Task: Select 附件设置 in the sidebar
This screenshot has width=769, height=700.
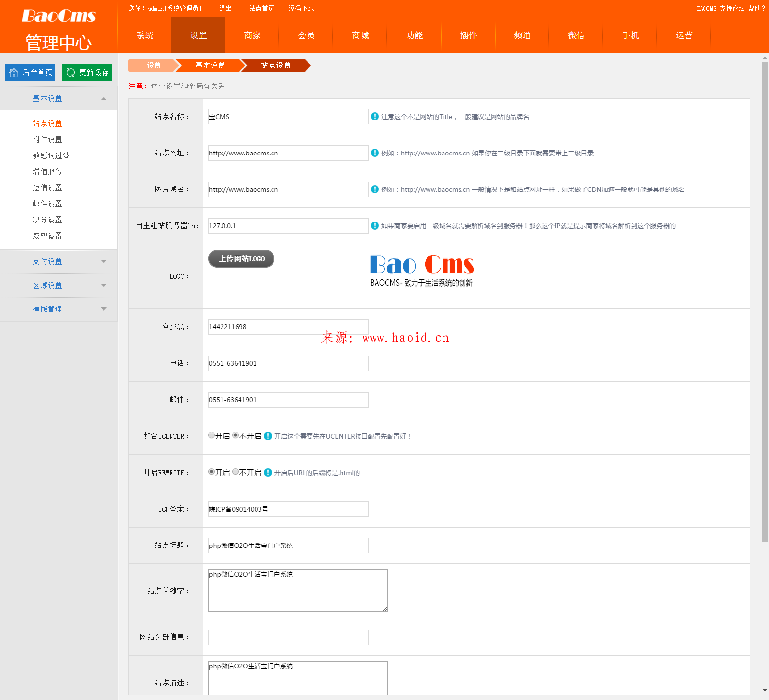Action: (47, 139)
